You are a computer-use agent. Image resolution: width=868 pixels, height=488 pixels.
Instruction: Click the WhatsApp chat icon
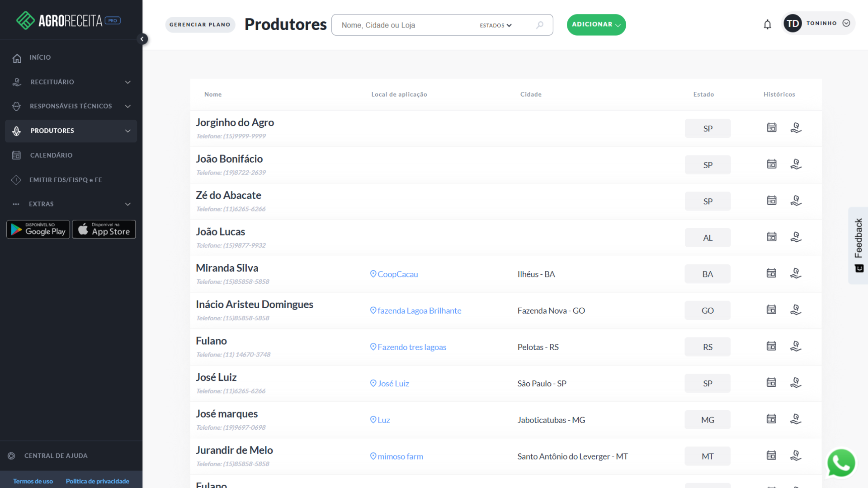tap(841, 463)
